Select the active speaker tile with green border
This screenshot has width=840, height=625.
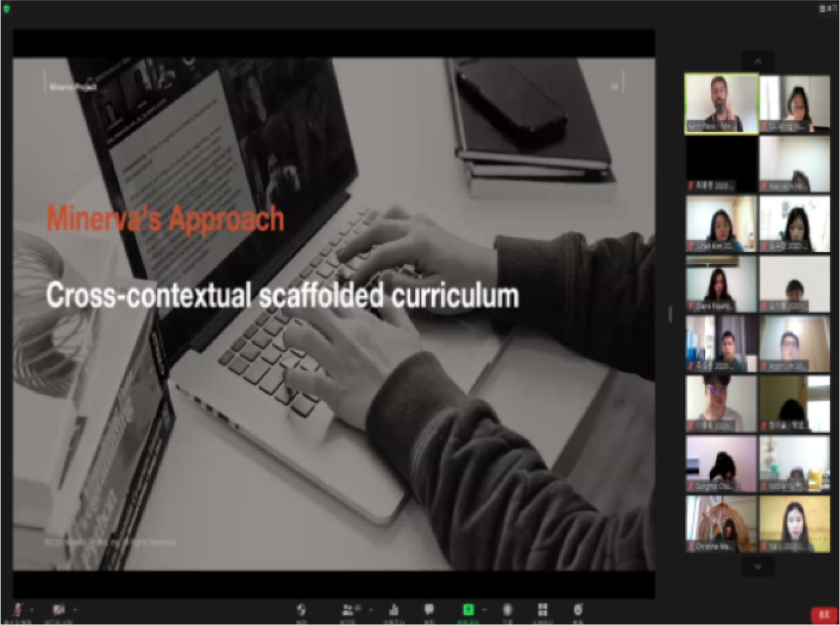click(x=721, y=104)
